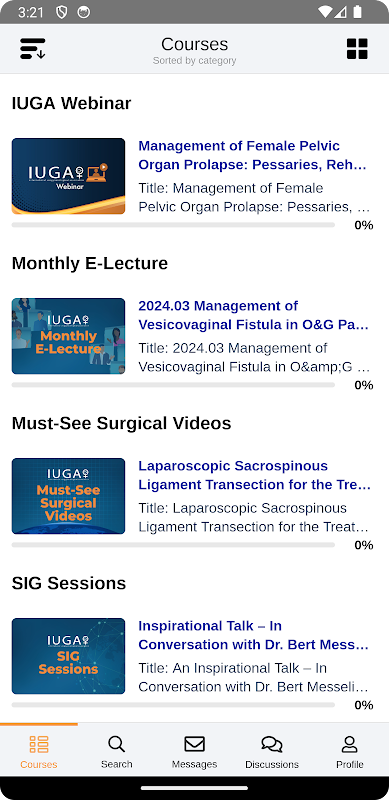Tap the Courses header title text
This screenshot has height=800, width=389.
(x=194, y=44)
